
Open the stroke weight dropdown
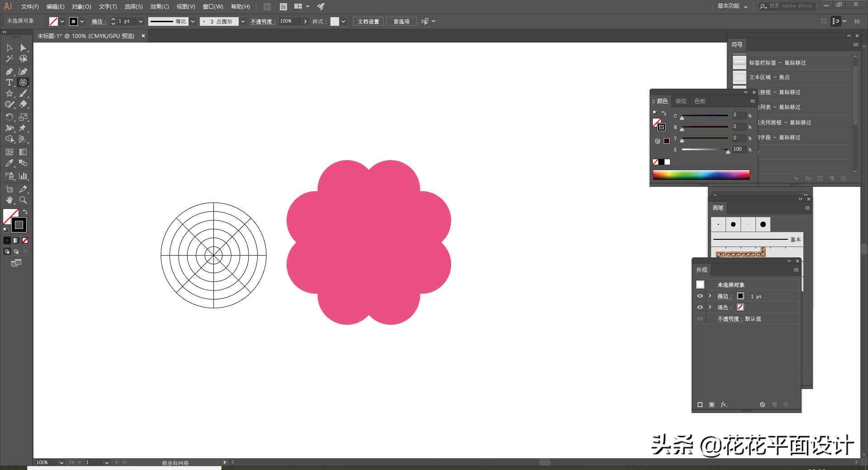[x=141, y=21]
